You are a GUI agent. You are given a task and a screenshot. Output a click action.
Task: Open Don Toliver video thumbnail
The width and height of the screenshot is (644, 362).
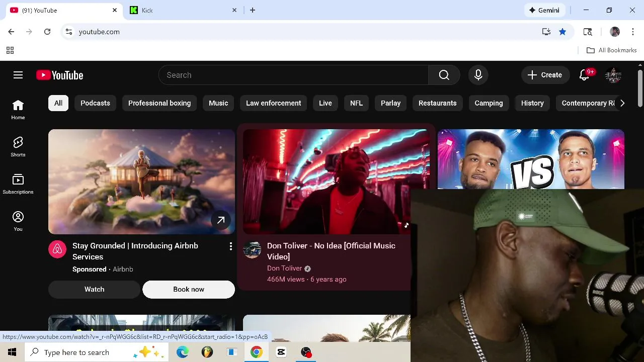(336, 182)
